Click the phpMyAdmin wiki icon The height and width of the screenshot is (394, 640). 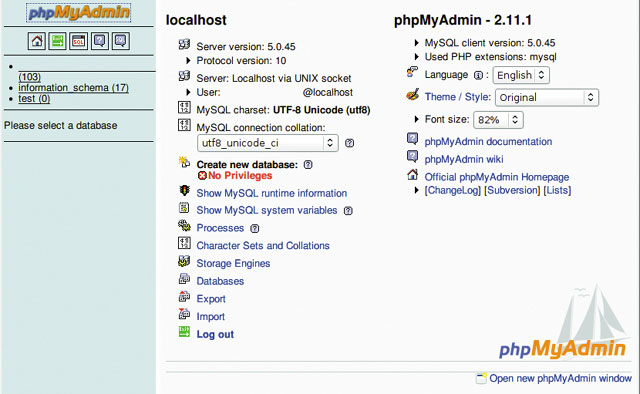point(412,156)
